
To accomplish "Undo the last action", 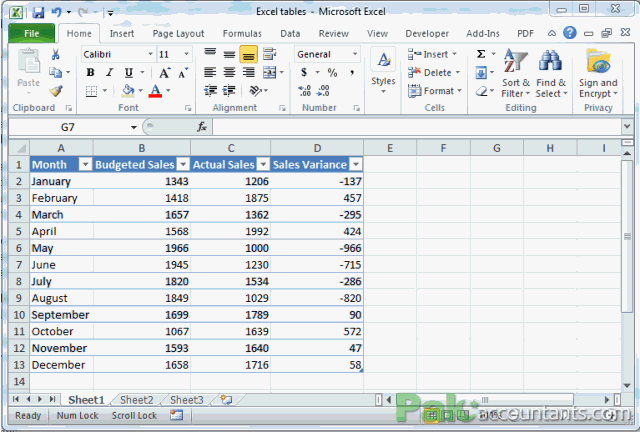I will [x=56, y=13].
